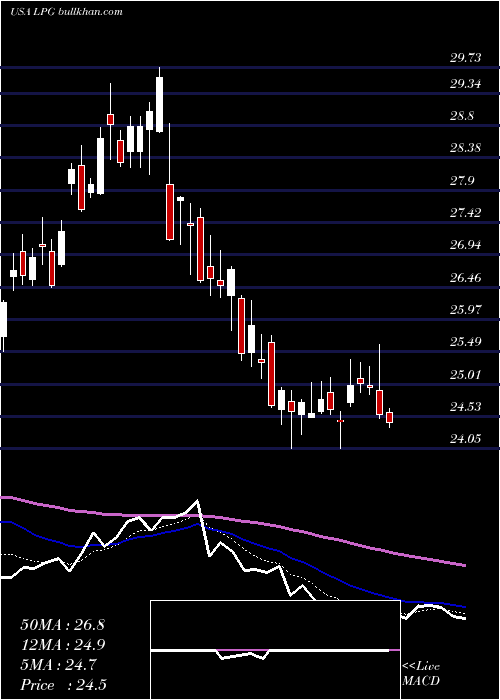Click the 26.46 price level label
The height and width of the screenshot is (700, 500).
click(x=466, y=277)
